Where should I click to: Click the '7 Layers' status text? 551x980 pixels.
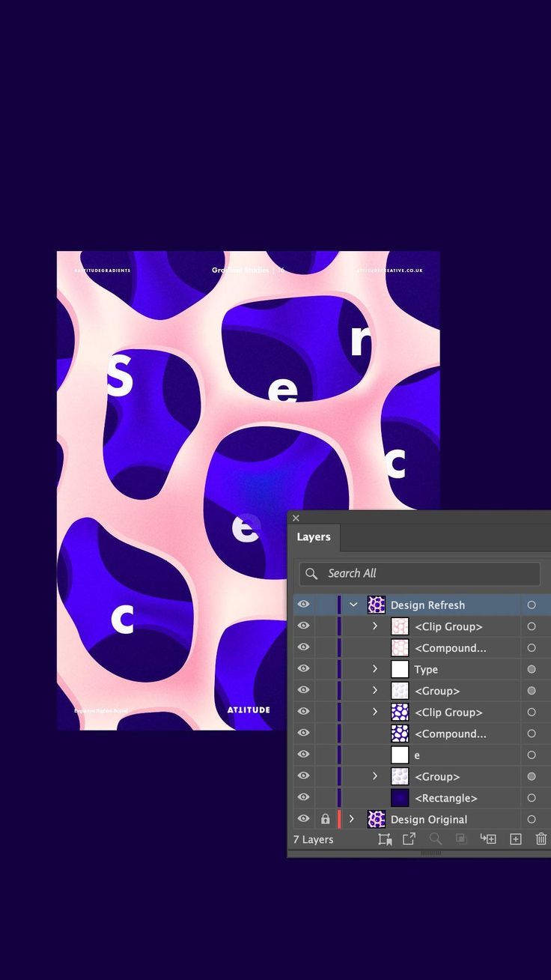313,840
